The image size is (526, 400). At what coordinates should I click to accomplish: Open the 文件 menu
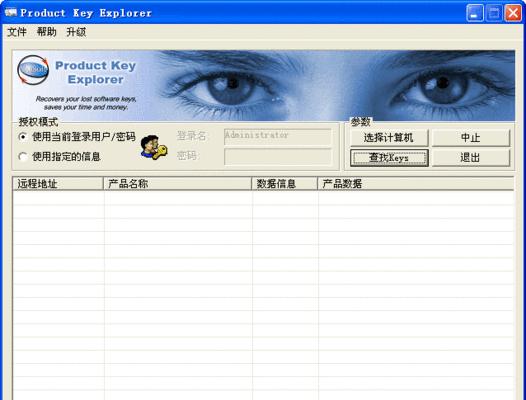(x=17, y=32)
